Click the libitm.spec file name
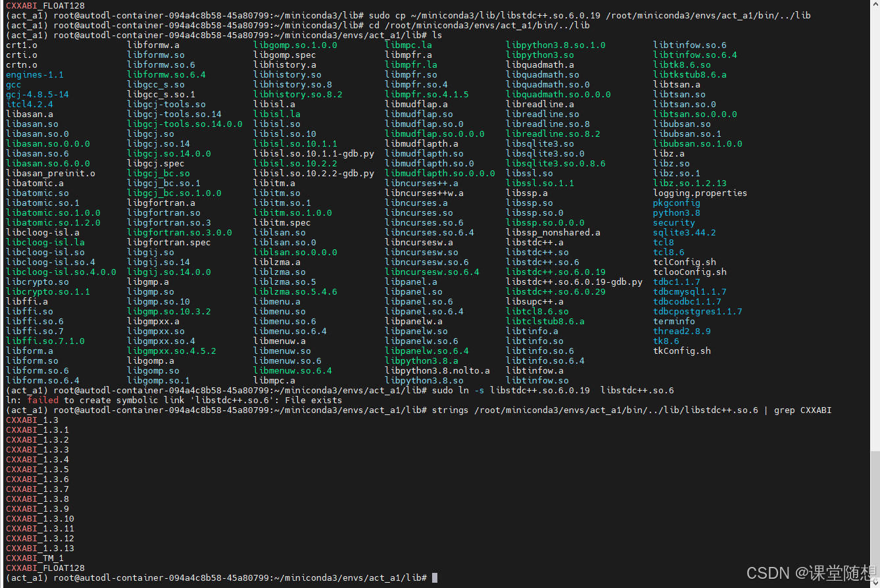This screenshot has width=880, height=588. click(x=282, y=222)
